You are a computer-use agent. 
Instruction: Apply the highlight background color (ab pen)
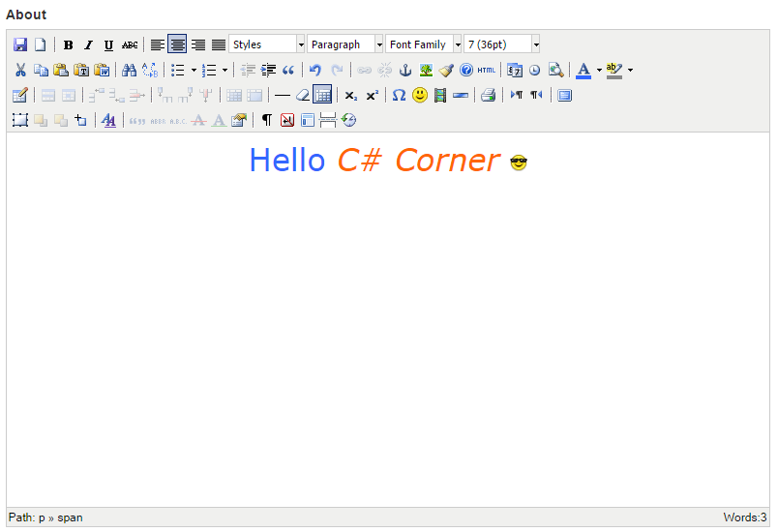[x=614, y=70]
